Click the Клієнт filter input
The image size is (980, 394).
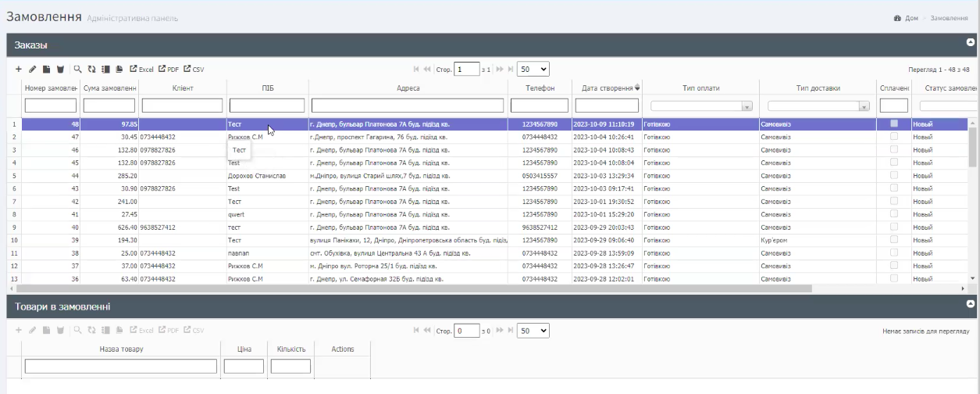(x=183, y=106)
